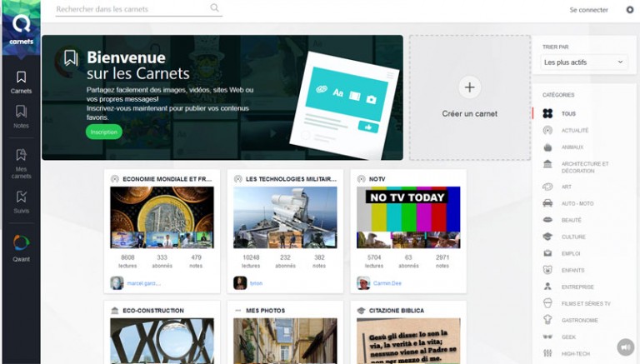Image resolution: width=640 pixels, height=364 pixels.
Task: Click the search magnifier icon
Action: [214, 7]
